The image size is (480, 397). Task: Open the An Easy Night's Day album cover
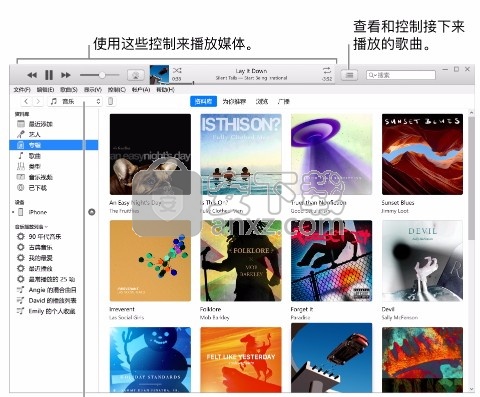pyautogui.click(x=150, y=154)
